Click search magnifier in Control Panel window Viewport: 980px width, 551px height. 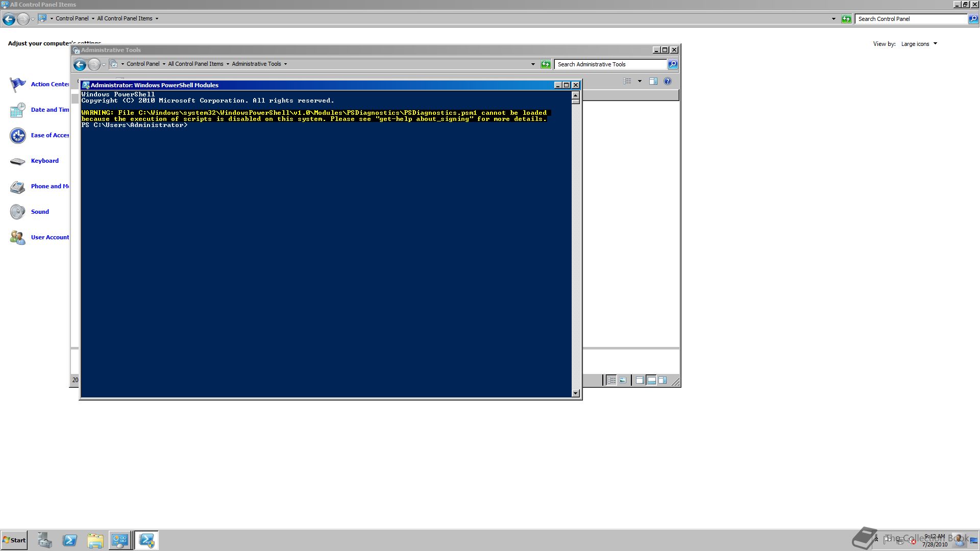pyautogui.click(x=973, y=19)
